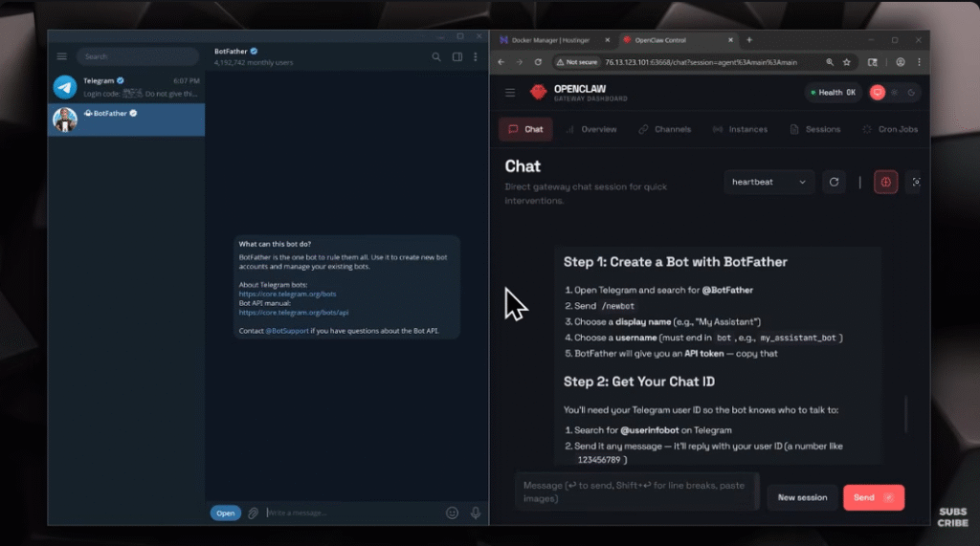The width and height of the screenshot is (980, 546).
Task: Expand the heartbeat session dropdown
Action: 768,182
